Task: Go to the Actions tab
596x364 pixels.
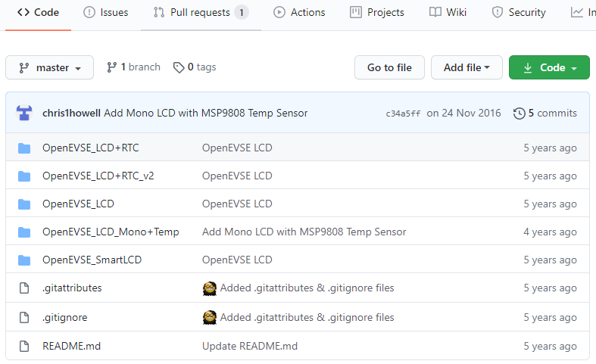Action: click(299, 12)
